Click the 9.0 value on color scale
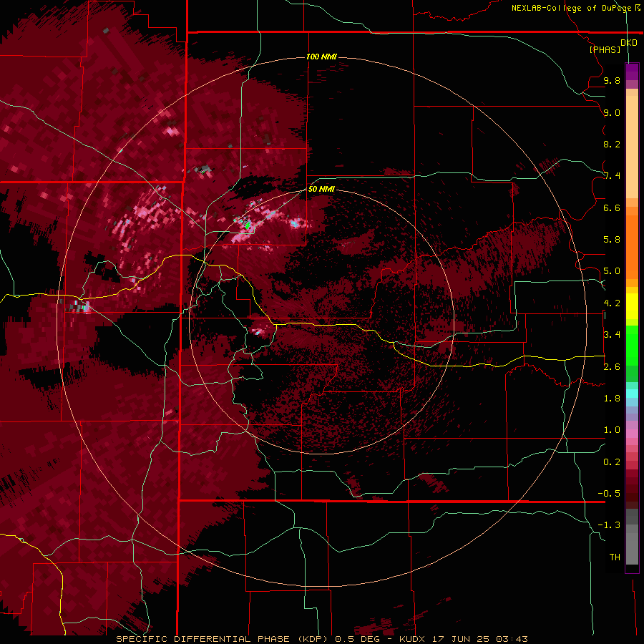The width and height of the screenshot is (644, 644). pyautogui.click(x=612, y=112)
